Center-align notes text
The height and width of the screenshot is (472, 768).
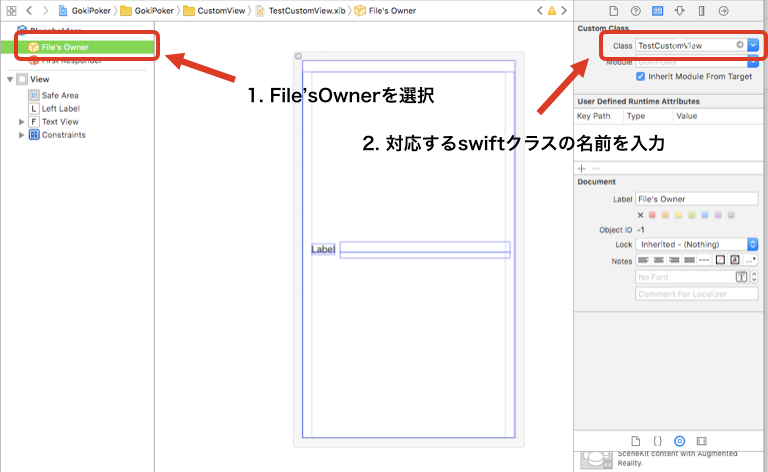pyautogui.click(x=659, y=260)
